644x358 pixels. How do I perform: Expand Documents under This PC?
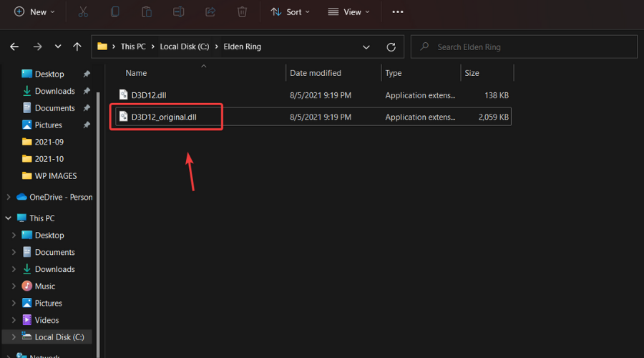click(14, 252)
